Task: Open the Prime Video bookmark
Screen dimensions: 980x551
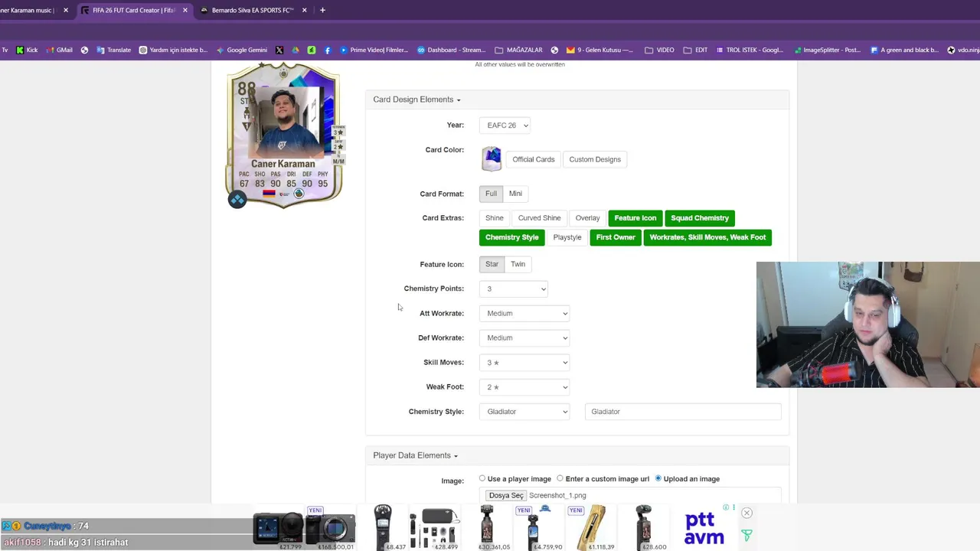Action: point(374,50)
